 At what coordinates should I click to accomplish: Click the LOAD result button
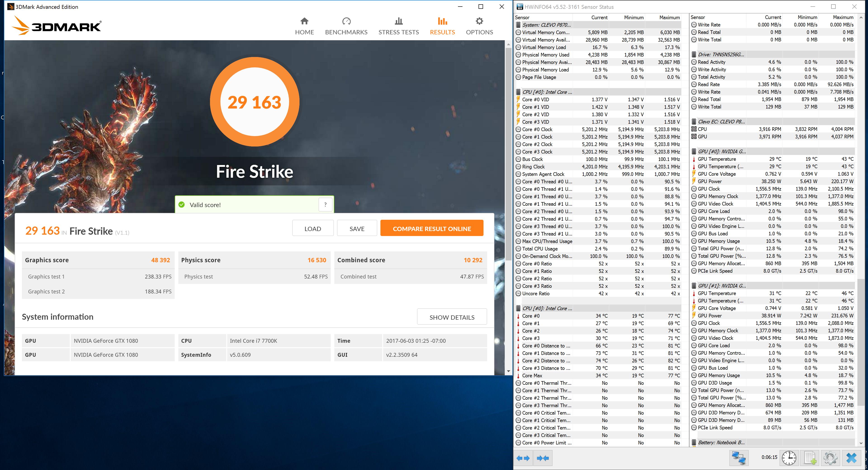pyautogui.click(x=313, y=228)
